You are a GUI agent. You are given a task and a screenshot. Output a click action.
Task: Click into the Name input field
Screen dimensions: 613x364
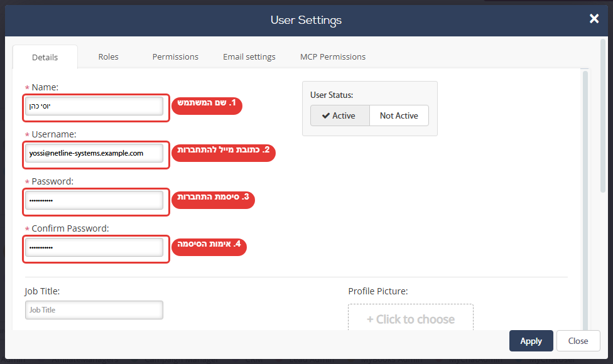tap(94, 106)
